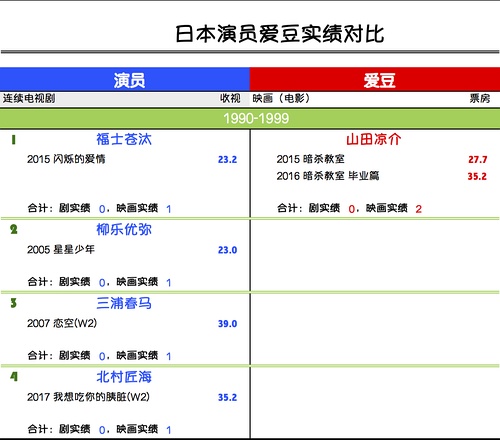500x440 pixels.
Task: Click the 连续电视剧 column label
Action: (x=29, y=98)
